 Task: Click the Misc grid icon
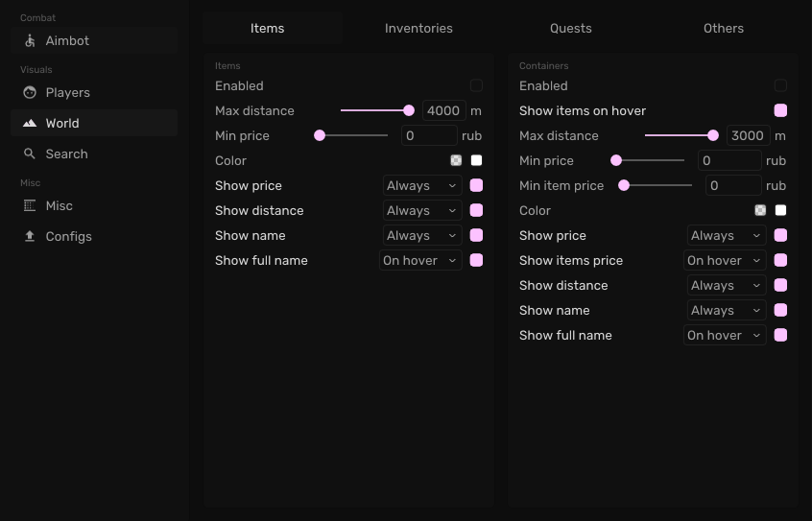coord(30,206)
